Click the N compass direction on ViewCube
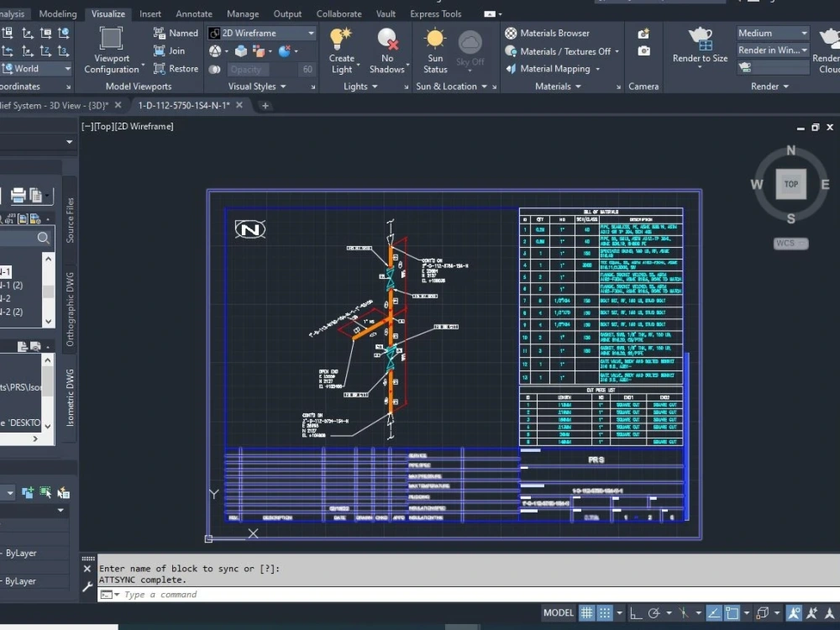The image size is (840, 630). (x=790, y=150)
